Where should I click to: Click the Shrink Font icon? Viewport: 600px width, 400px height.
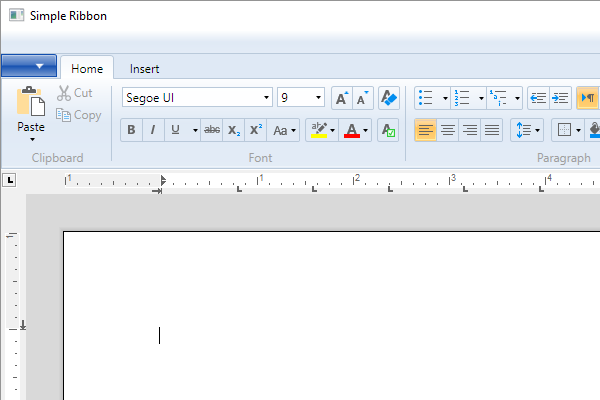coord(363,98)
